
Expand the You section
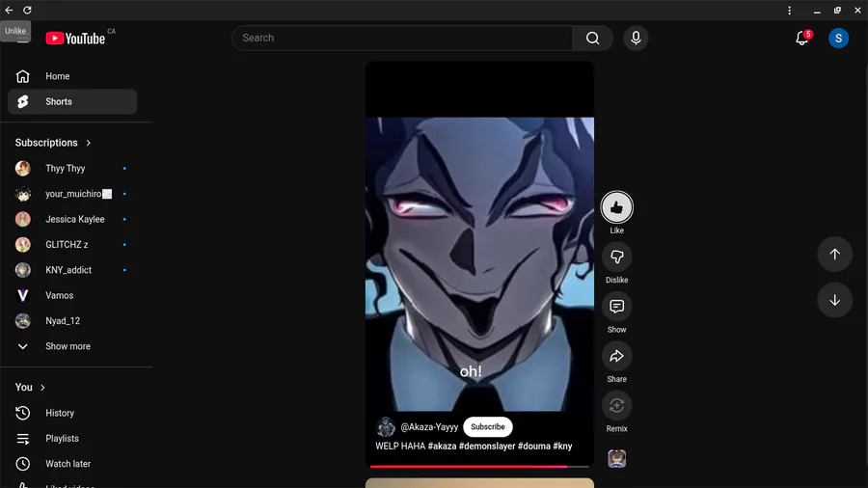pos(31,388)
